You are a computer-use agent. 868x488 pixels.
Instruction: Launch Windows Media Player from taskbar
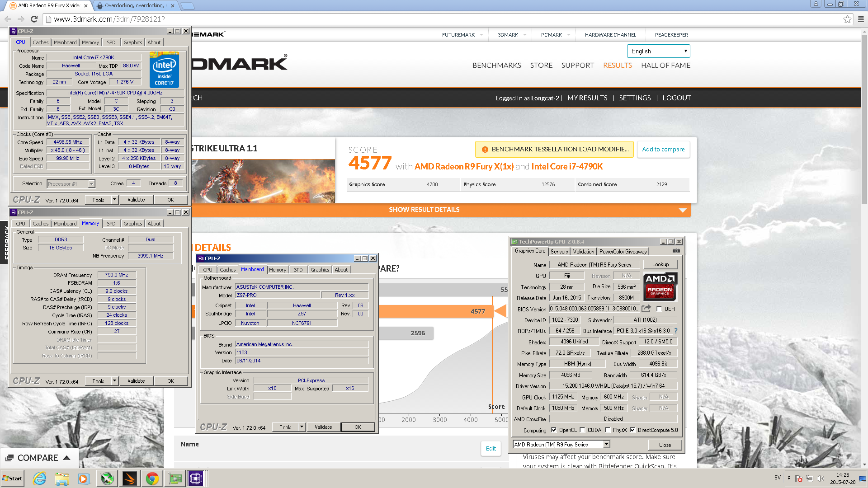84,479
